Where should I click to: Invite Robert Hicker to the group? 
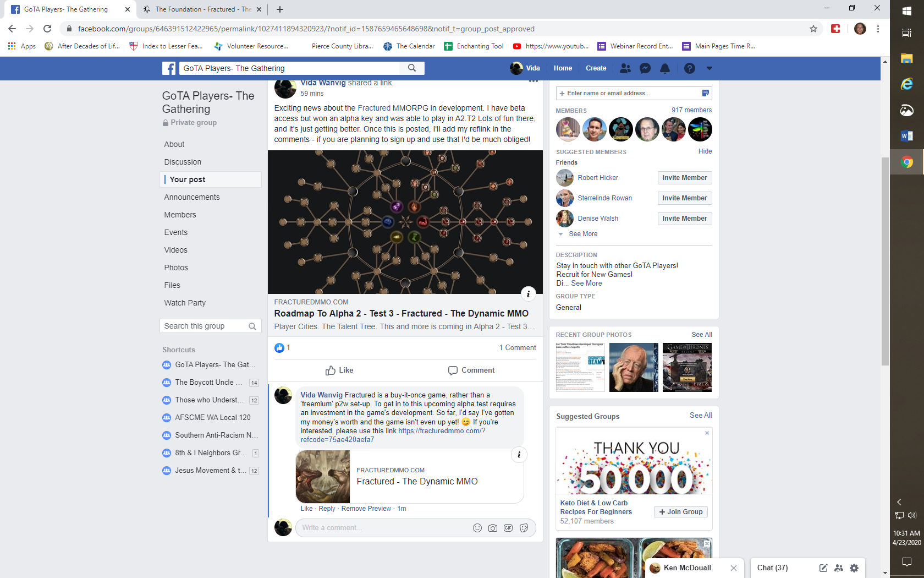coord(684,178)
